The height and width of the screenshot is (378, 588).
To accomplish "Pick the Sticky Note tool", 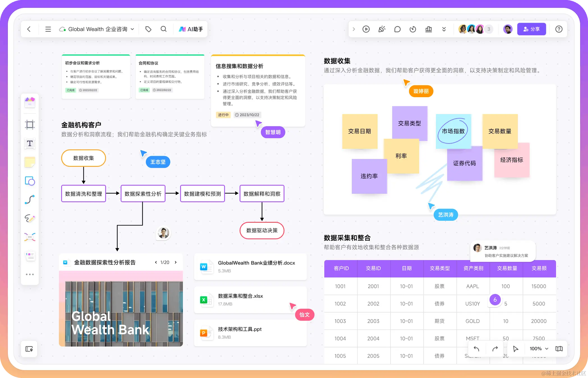I will point(29,162).
